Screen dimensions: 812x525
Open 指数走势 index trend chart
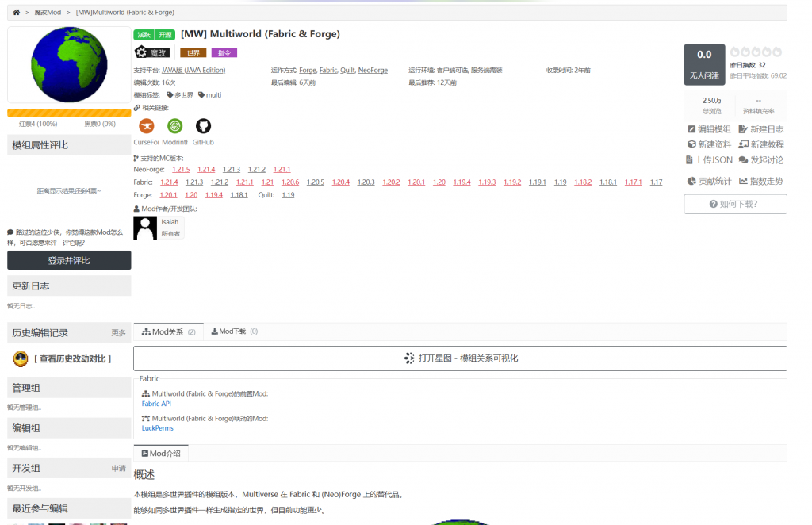[761, 182]
